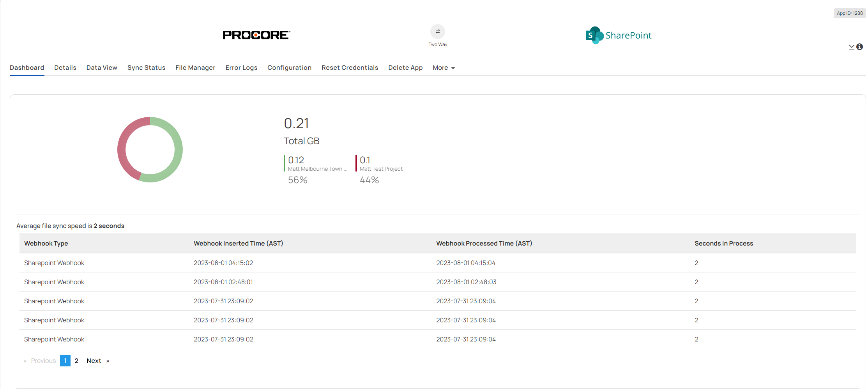Click the Webhook Inserted Time (AST) header
Screen dimensions: 868x389
coord(239,243)
